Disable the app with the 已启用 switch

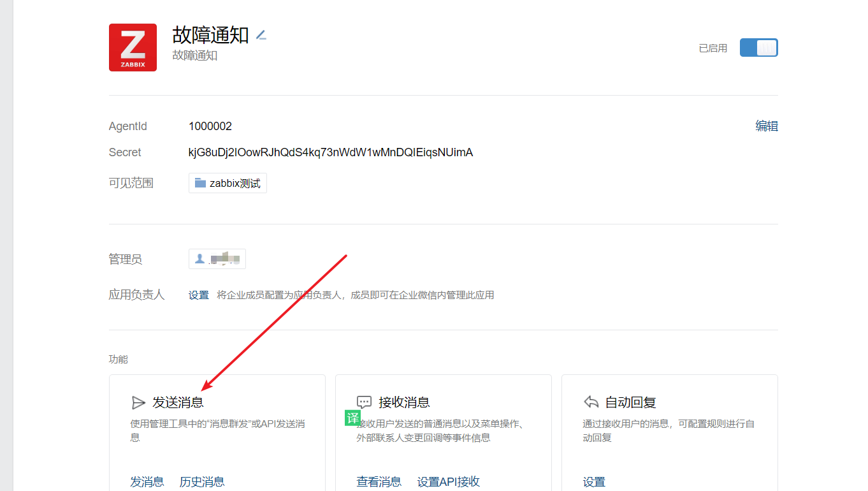point(758,47)
